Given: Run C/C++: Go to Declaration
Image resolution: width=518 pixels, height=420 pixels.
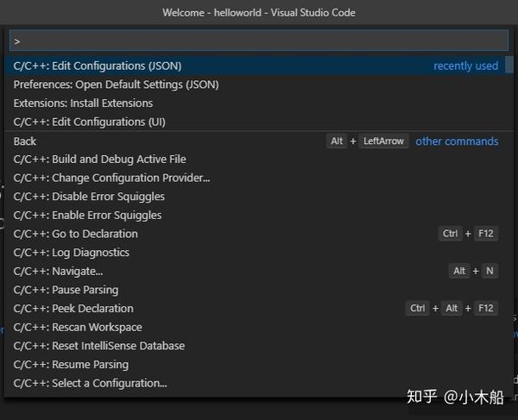Looking at the screenshot, I should (255, 234).
